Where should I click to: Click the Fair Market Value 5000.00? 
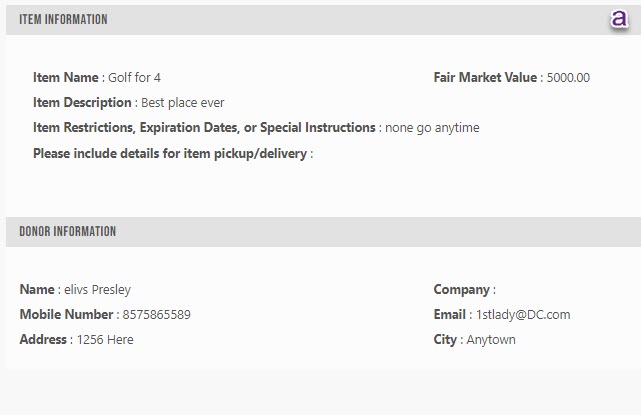[x=568, y=78]
